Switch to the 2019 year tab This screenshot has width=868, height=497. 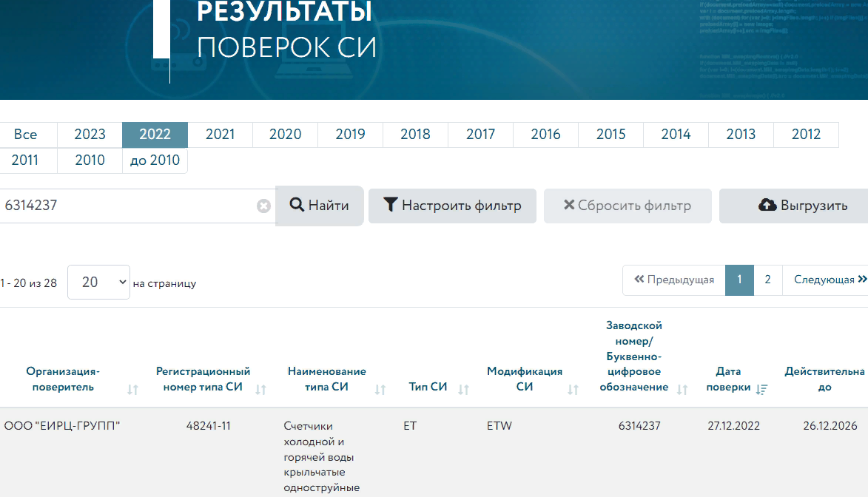click(x=351, y=135)
